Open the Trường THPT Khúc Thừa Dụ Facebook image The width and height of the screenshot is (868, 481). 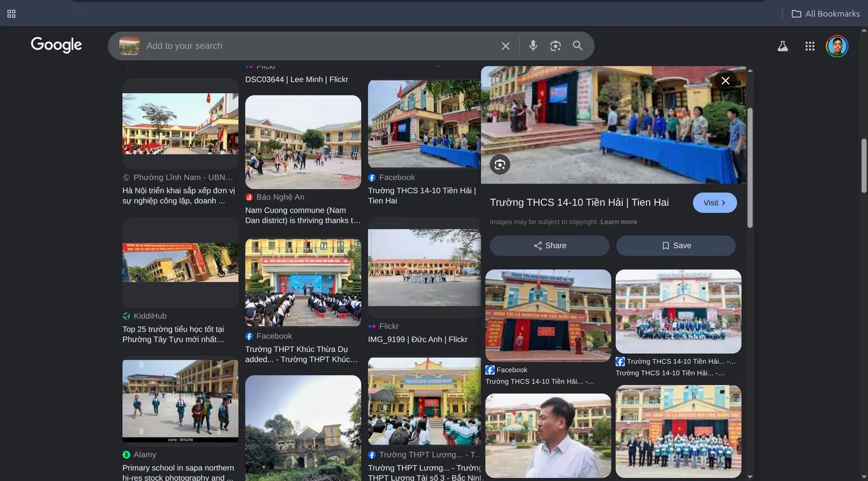click(303, 283)
